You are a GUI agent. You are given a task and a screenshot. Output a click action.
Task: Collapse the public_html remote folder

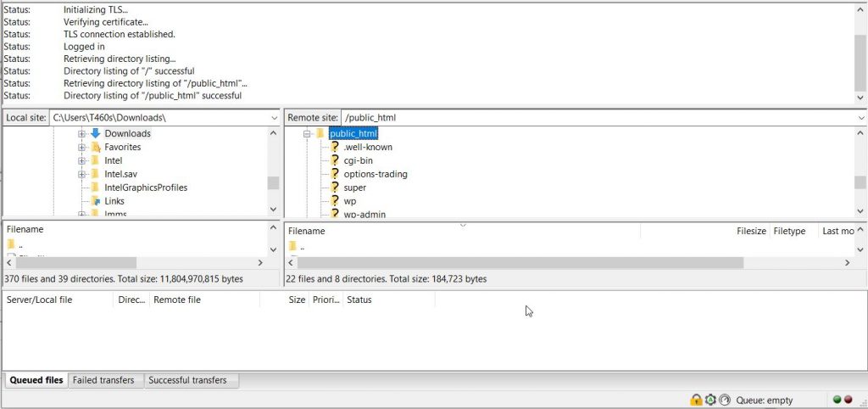[x=307, y=133]
